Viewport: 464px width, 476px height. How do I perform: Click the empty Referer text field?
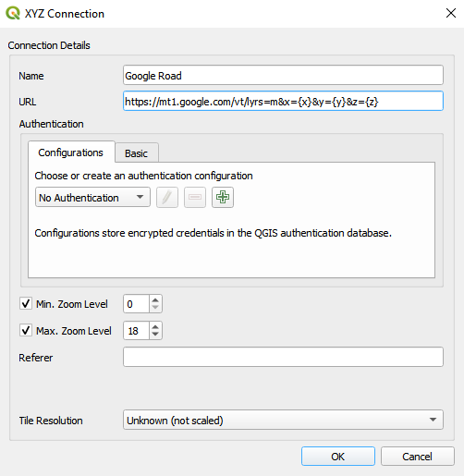[x=283, y=357]
